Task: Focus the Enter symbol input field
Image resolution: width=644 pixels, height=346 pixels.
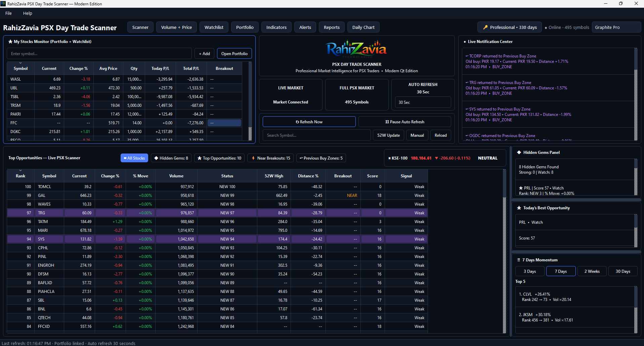Action: (99, 54)
